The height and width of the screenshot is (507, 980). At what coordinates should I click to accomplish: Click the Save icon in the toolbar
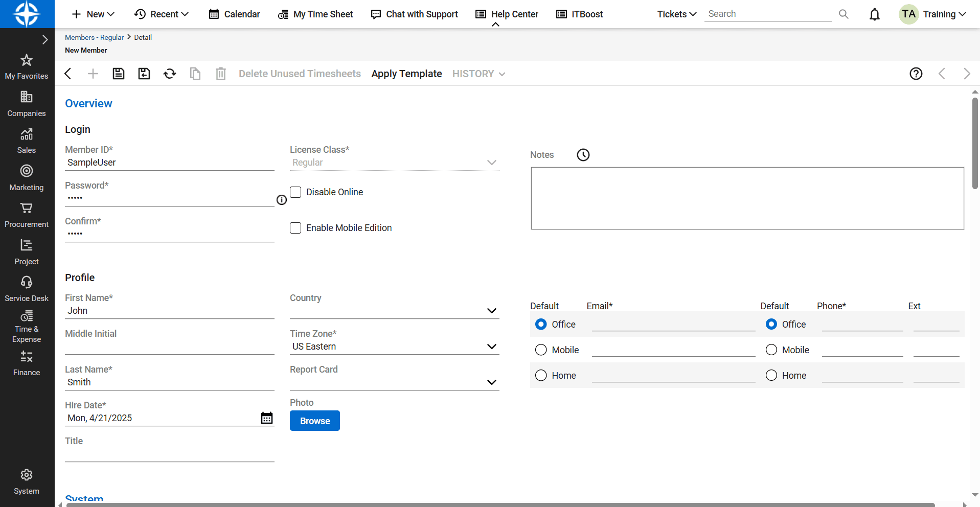pos(119,74)
